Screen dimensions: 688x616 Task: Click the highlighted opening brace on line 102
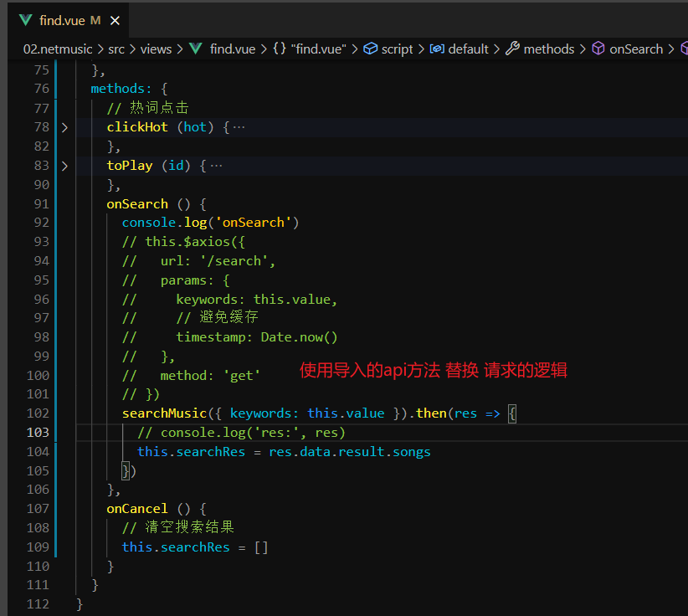pos(512,413)
